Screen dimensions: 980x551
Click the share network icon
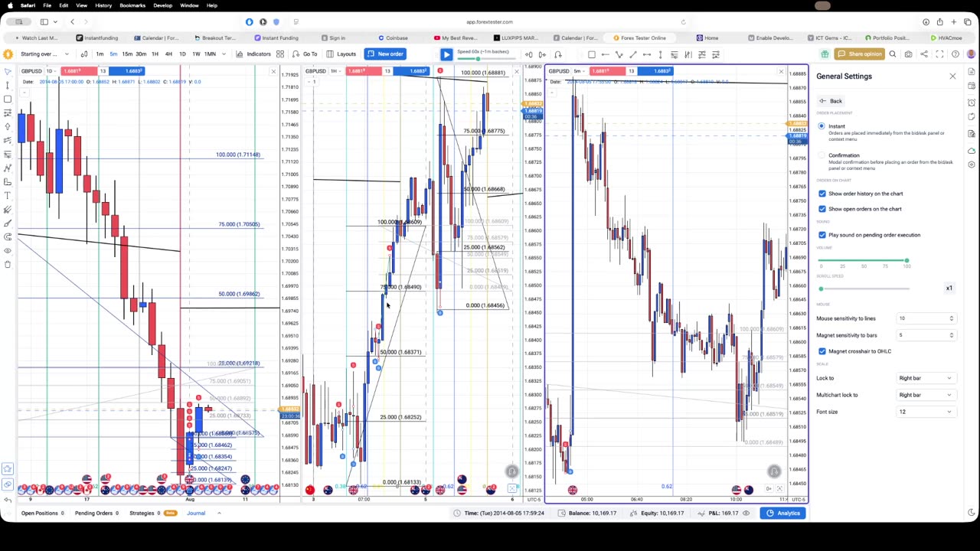coord(924,54)
